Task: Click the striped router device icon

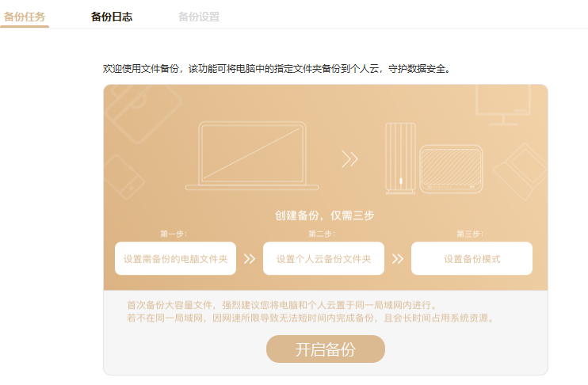Action: (451, 169)
